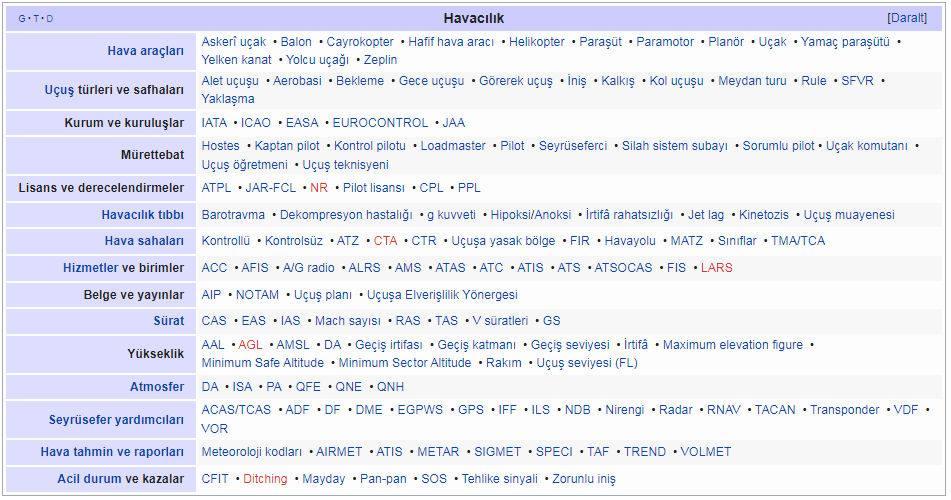Open the Havacılık title link

(474, 18)
